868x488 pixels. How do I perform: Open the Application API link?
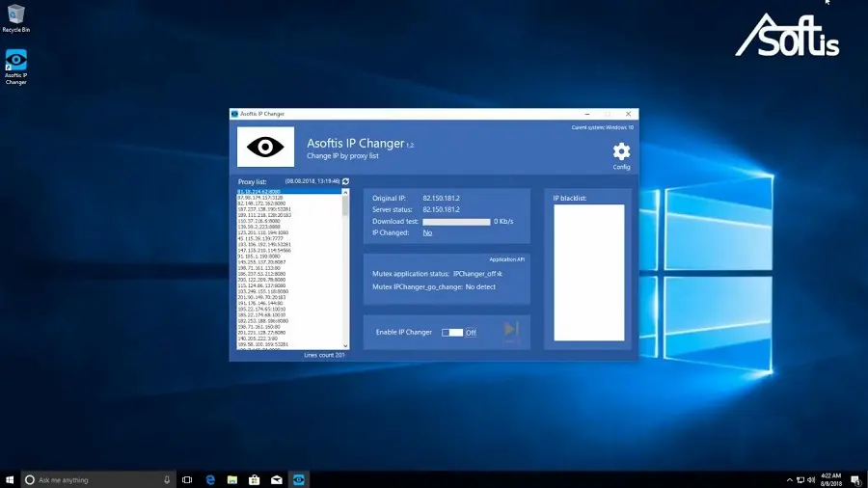tap(506, 258)
